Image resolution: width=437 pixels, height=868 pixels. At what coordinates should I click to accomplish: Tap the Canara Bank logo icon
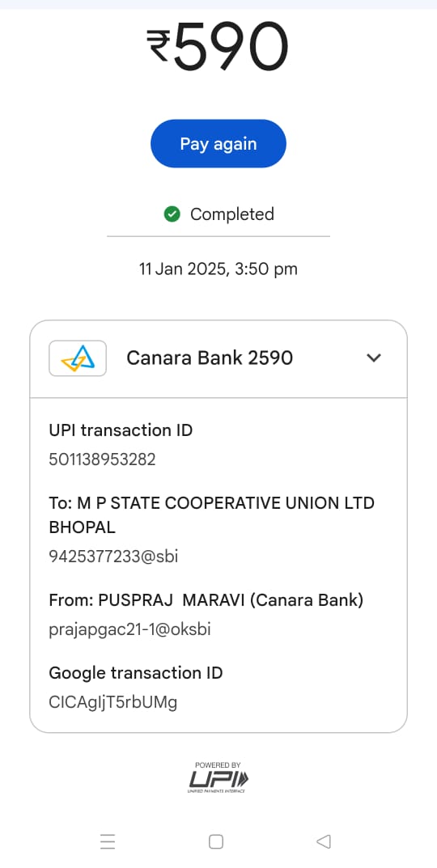(78, 358)
